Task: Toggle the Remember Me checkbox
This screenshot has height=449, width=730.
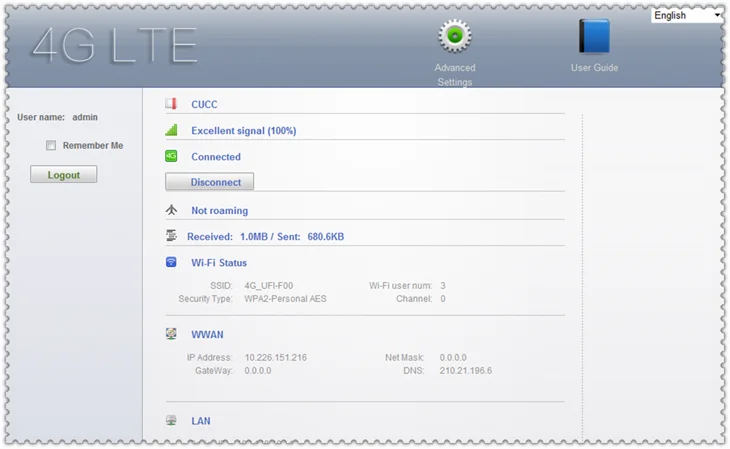Action: 51,146
